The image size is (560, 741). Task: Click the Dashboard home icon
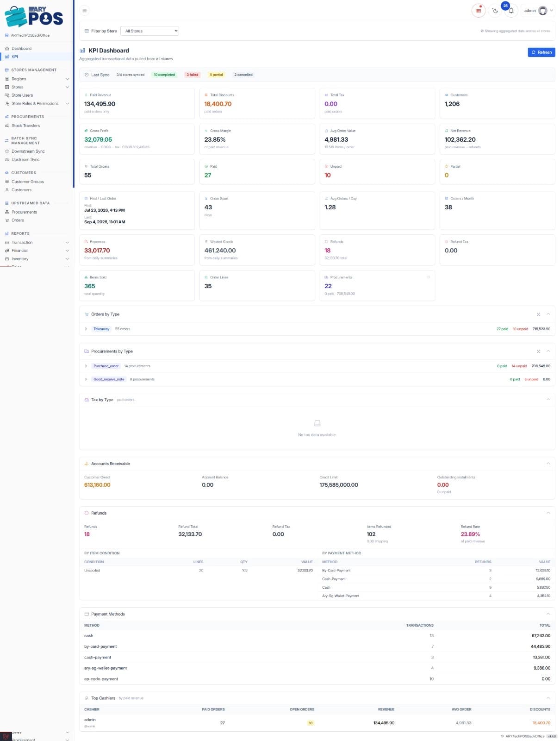pyautogui.click(x=7, y=49)
